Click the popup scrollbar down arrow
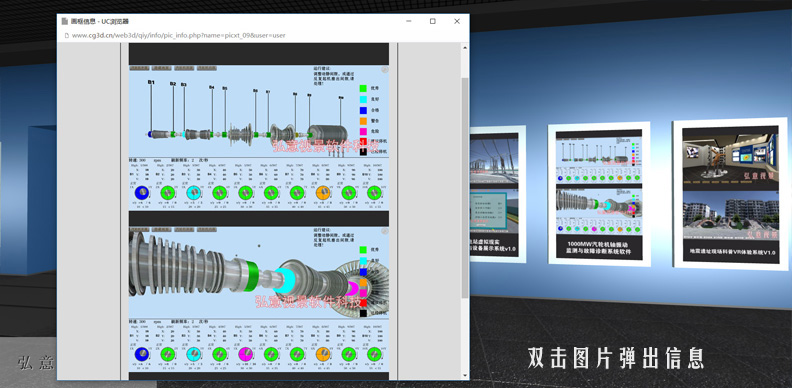 click(465, 375)
